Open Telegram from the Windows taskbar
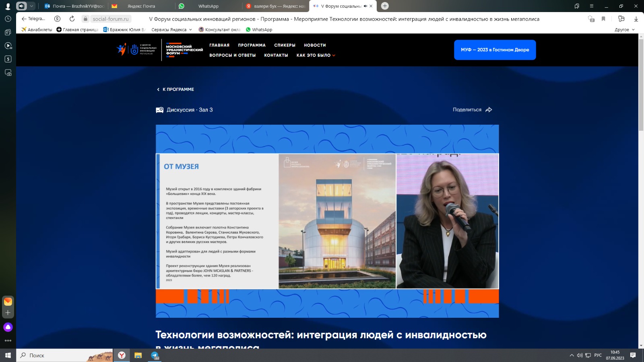644x362 pixels. (155, 355)
